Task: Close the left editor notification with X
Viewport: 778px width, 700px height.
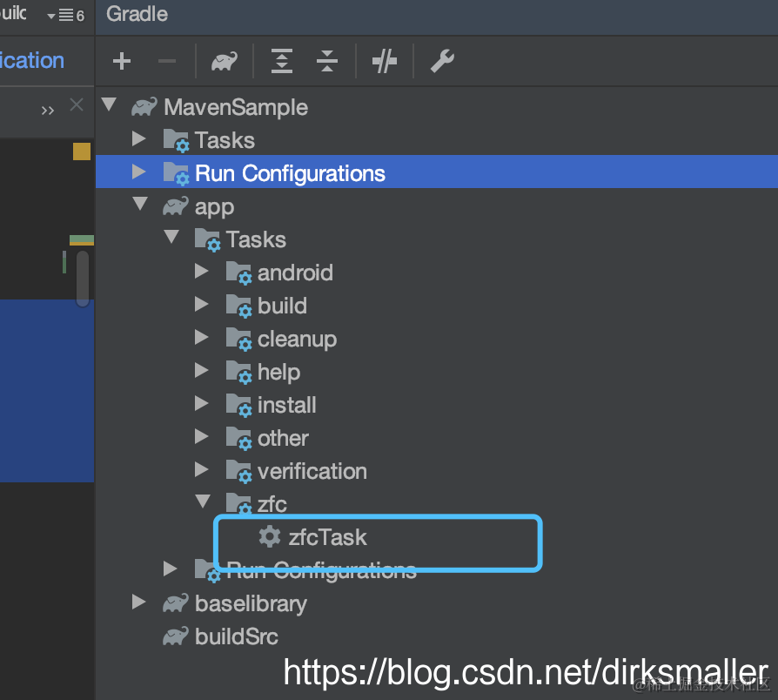Action: pyautogui.click(x=77, y=104)
